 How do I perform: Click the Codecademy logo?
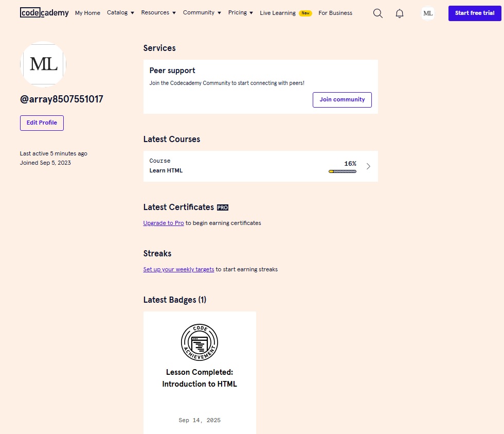click(44, 13)
